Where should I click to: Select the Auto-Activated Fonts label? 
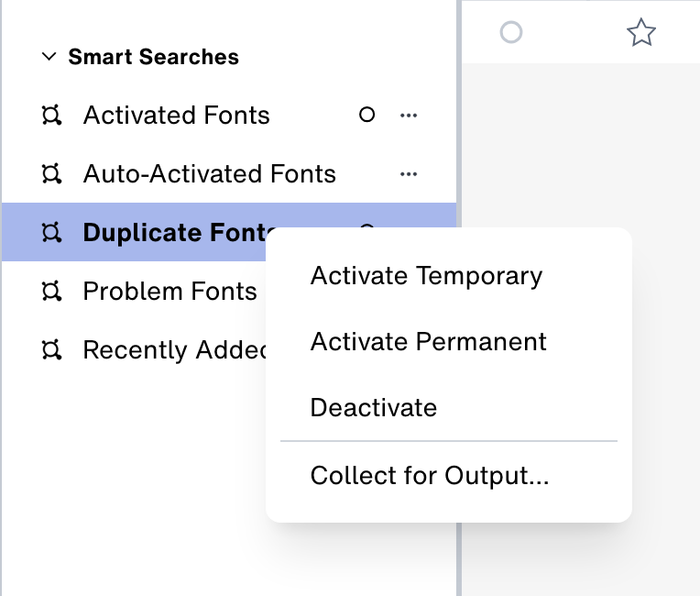click(x=209, y=174)
